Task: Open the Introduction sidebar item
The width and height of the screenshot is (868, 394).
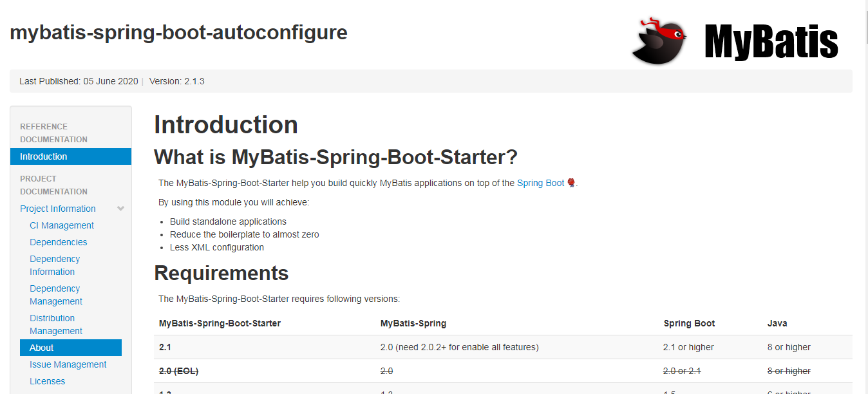Action: coord(71,156)
